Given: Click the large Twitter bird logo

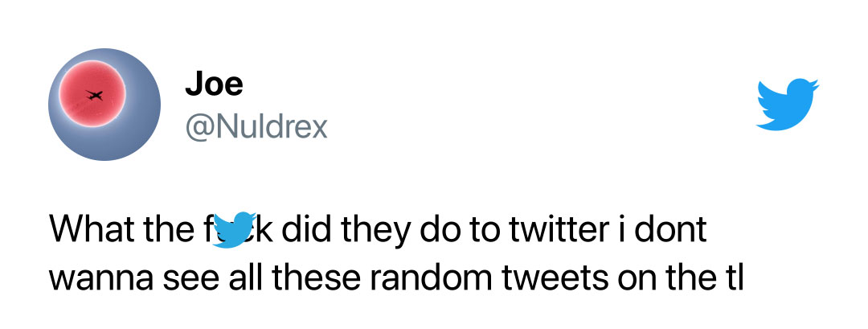Looking at the screenshot, I should (x=787, y=105).
